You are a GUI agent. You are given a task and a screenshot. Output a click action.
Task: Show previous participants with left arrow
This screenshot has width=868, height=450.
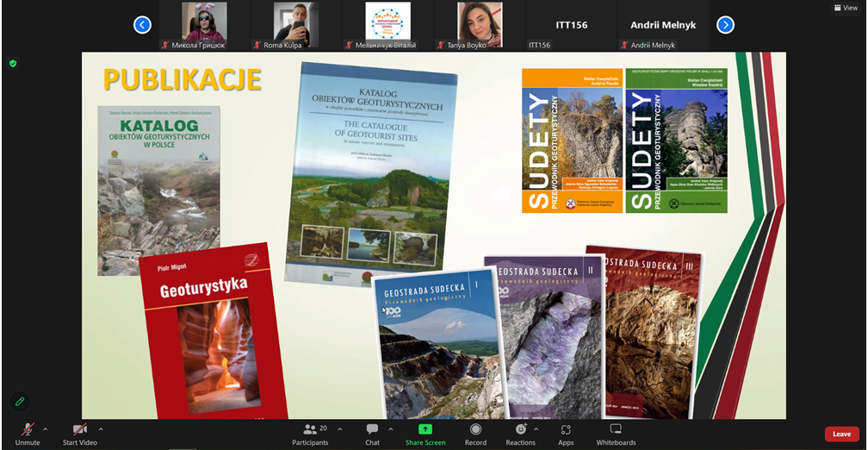(x=143, y=25)
